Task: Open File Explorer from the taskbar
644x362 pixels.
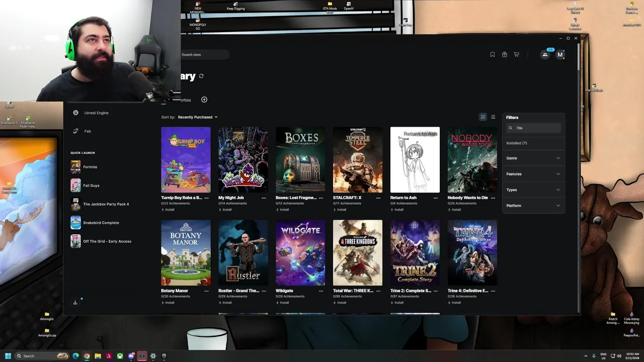Action: pos(98,356)
